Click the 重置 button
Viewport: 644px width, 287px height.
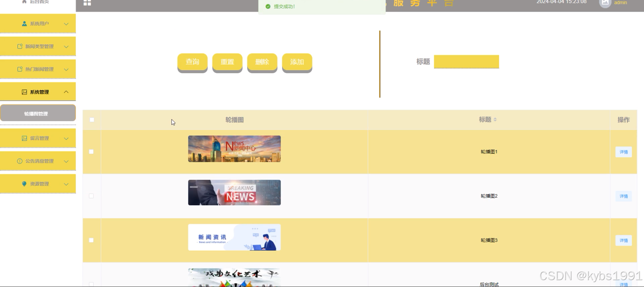(227, 62)
